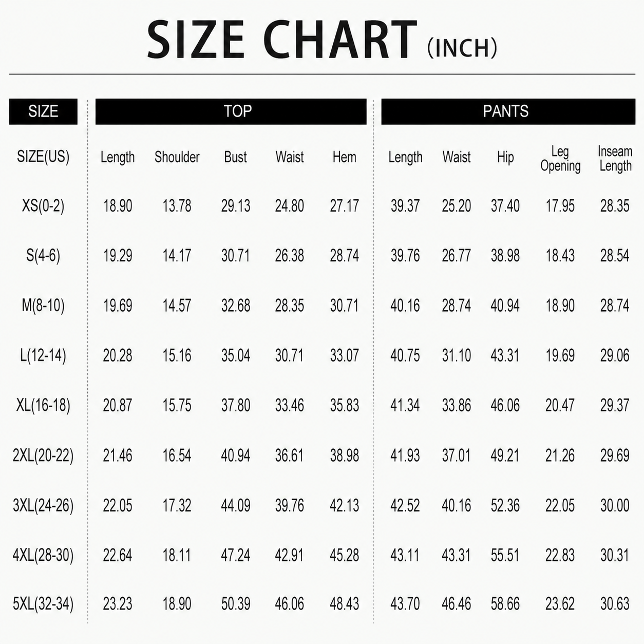Select the M(8-10) size row label
The image size is (644, 644).
tap(43, 306)
